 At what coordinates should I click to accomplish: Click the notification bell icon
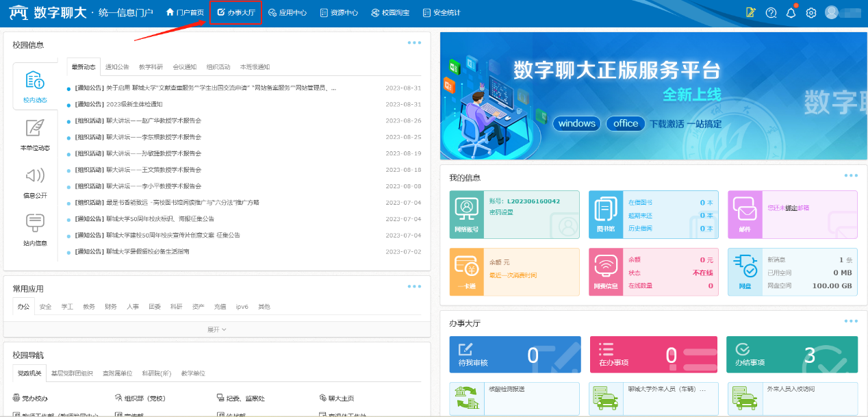(x=791, y=13)
